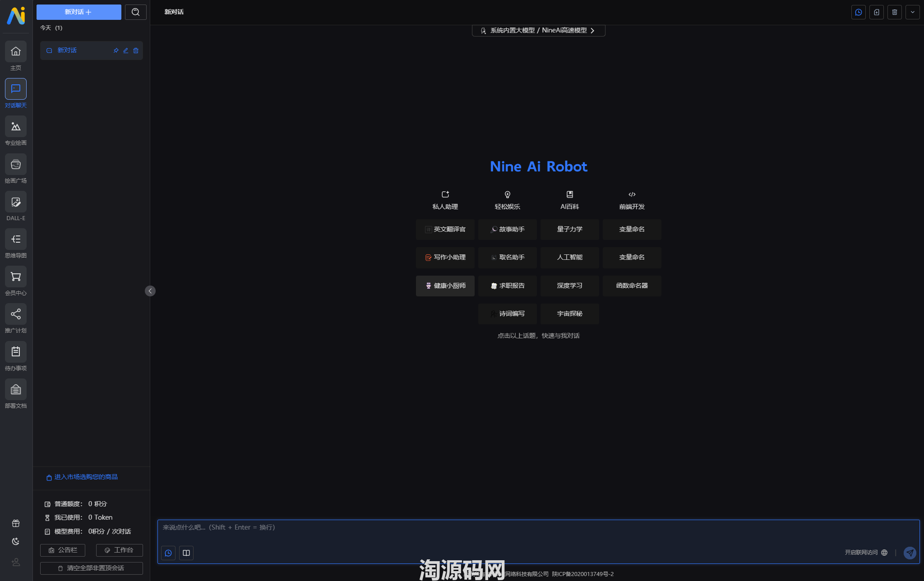Open the 公告栏 announcement button
The height and width of the screenshot is (581, 924).
pos(63,550)
